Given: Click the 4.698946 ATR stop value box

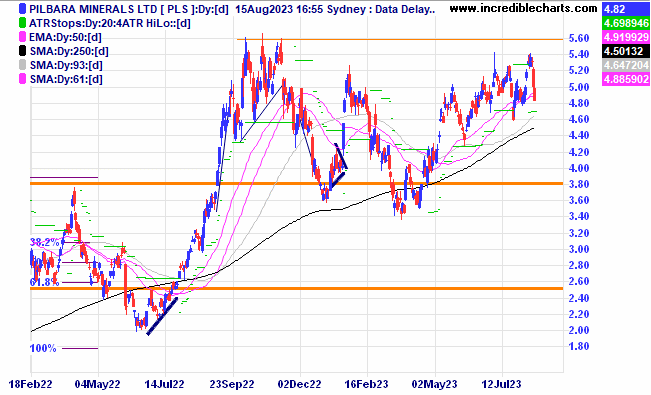Looking at the screenshot, I should tap(625, 23).
